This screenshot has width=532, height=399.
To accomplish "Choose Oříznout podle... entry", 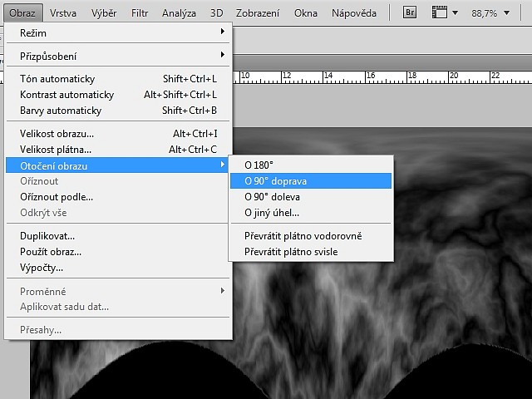I will (117, 197).
